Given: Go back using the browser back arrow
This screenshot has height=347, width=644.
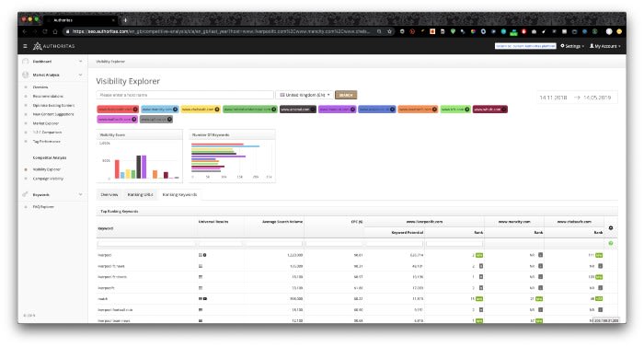Looking at the screenshot, I should coord(25,31).
